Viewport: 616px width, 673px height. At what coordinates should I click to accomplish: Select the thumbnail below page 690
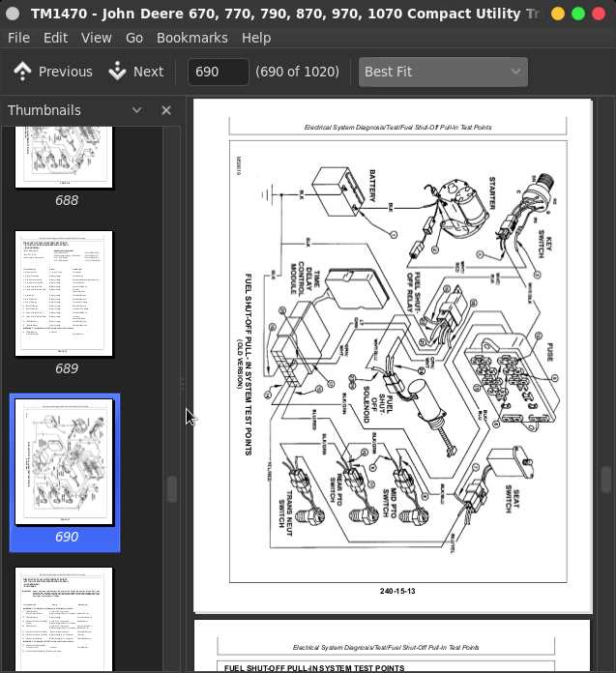tap(64, 620)
